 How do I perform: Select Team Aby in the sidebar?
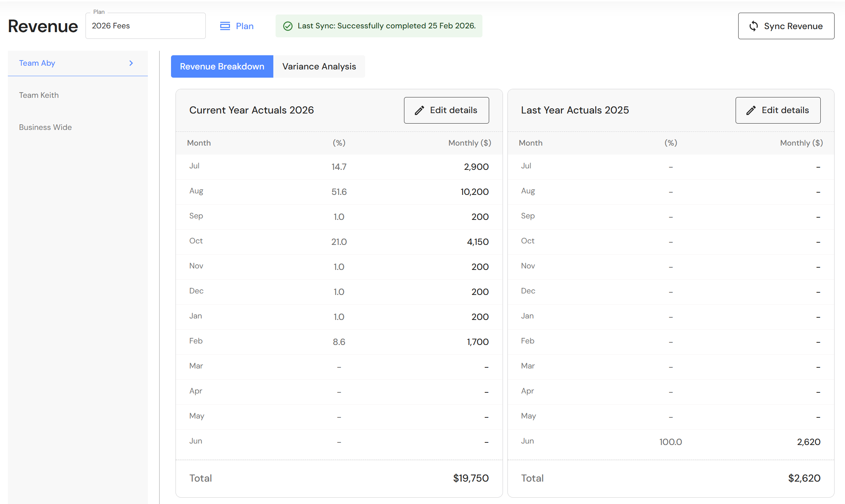tap(37, 63)
